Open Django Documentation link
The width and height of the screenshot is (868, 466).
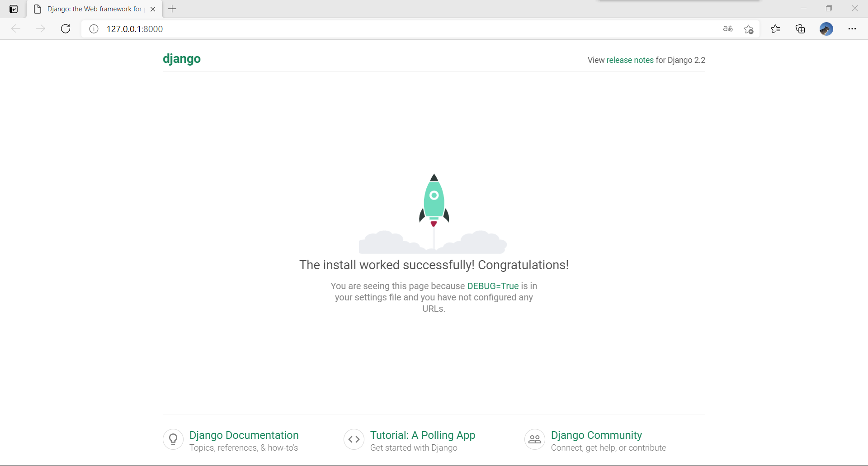pyautogui.click(x=244, y=435)
